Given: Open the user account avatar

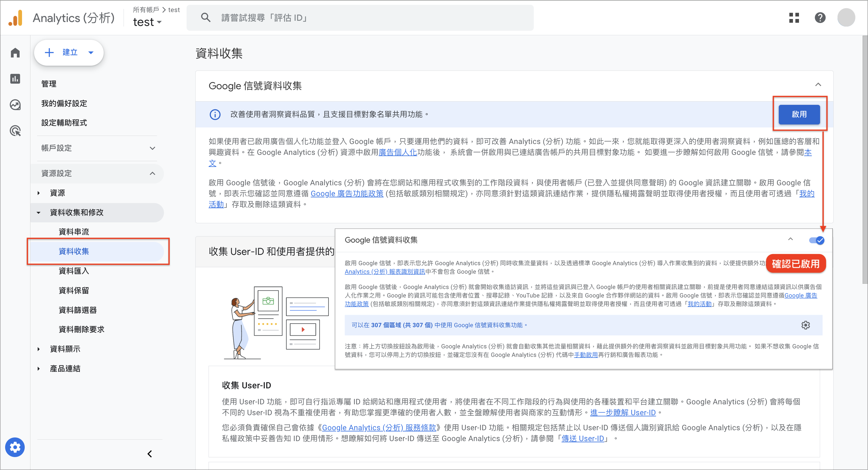Looking at the screenshot, I should [846, 17].
